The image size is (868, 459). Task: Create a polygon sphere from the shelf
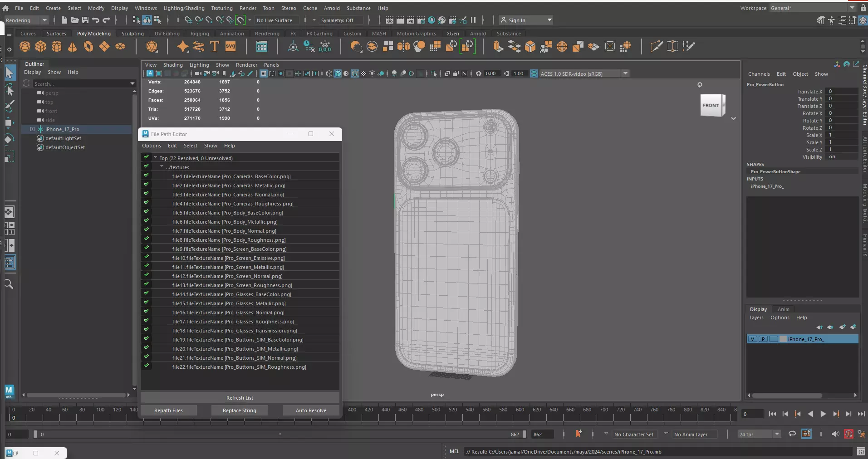[25, 46]
